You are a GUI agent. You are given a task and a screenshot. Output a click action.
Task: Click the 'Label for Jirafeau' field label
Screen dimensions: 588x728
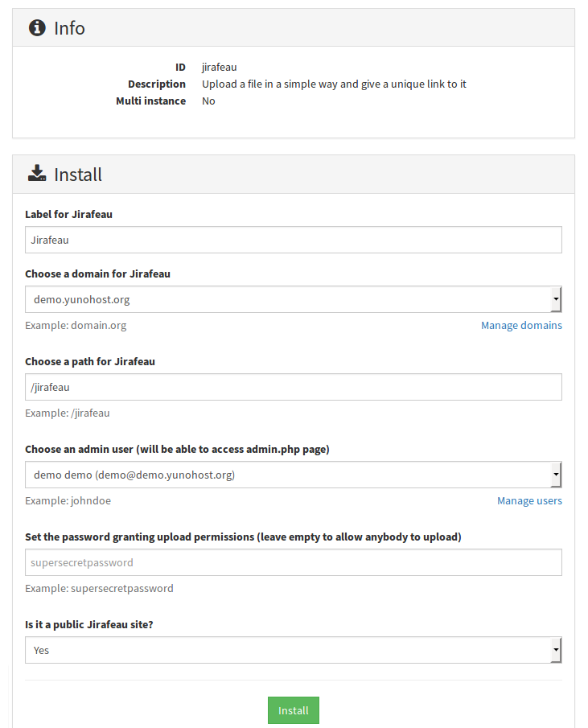click(68, 215)
